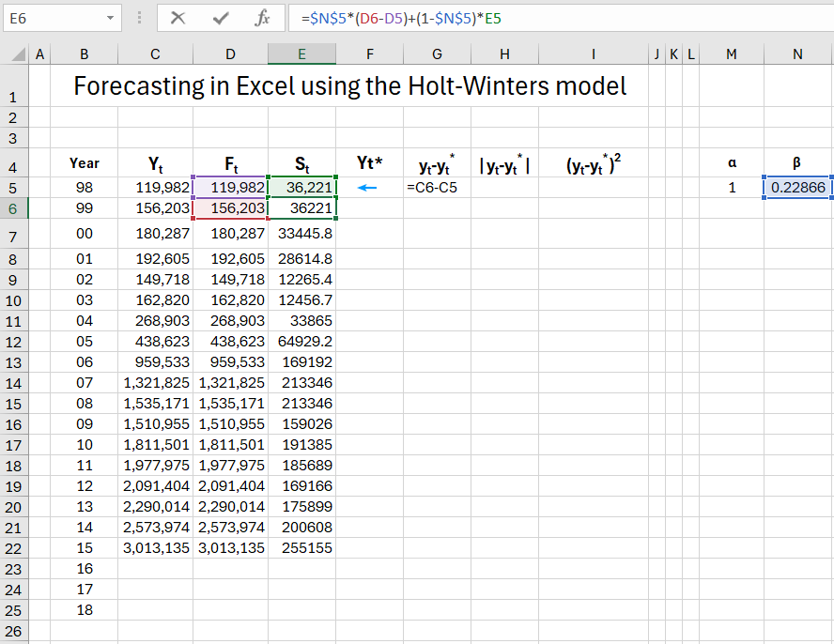
Task: Select column header N
Action: [x=796, y=54]
